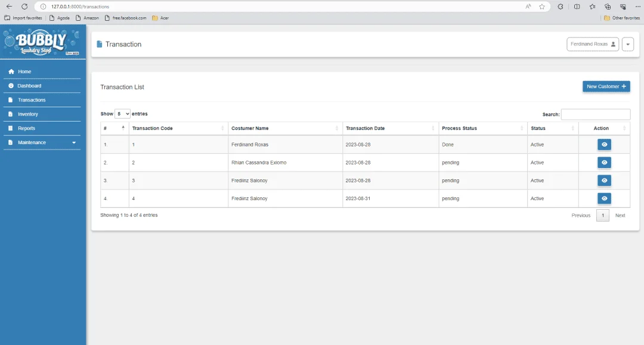644x345 pixels.
Task: Sort by Status column header
Action: [x=553, y=128]
